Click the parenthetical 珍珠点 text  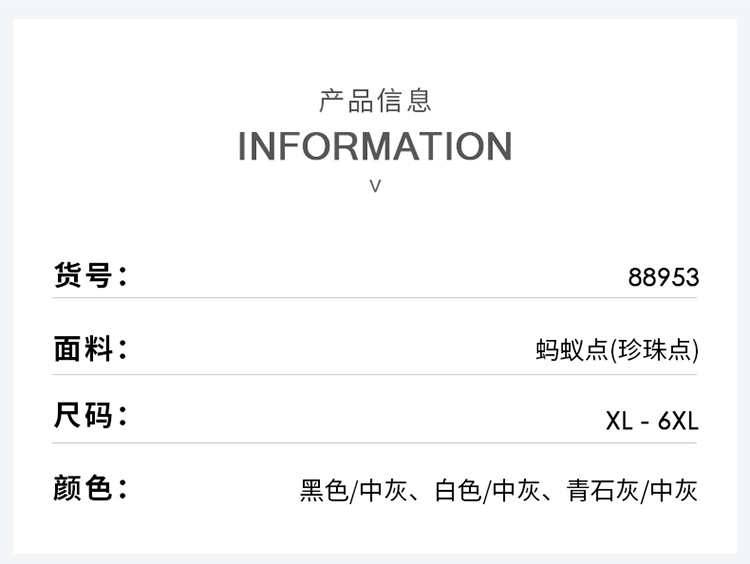pos(655,350)
